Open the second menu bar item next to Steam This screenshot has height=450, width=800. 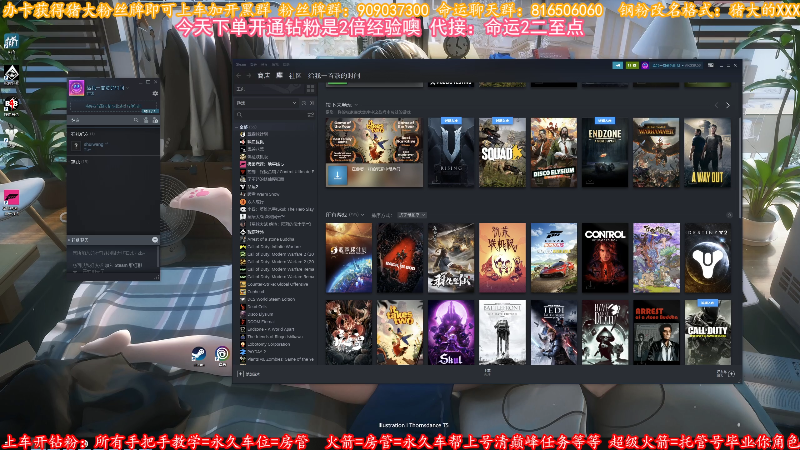254,65
